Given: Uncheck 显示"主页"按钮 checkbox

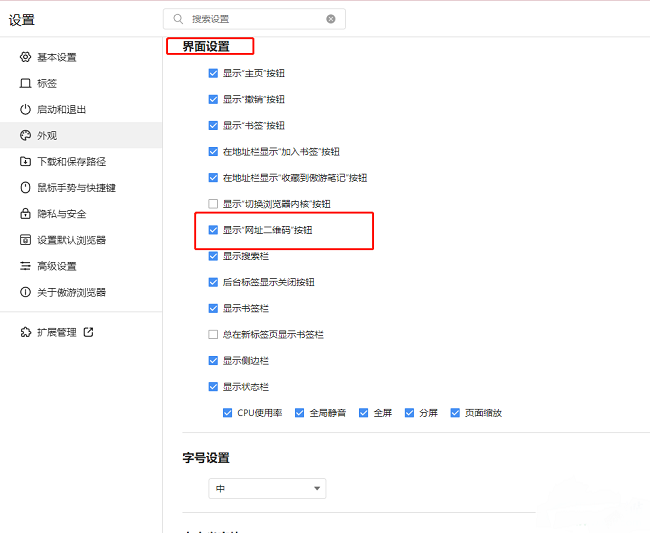Looking at the screenshot, I should (213, 73).
